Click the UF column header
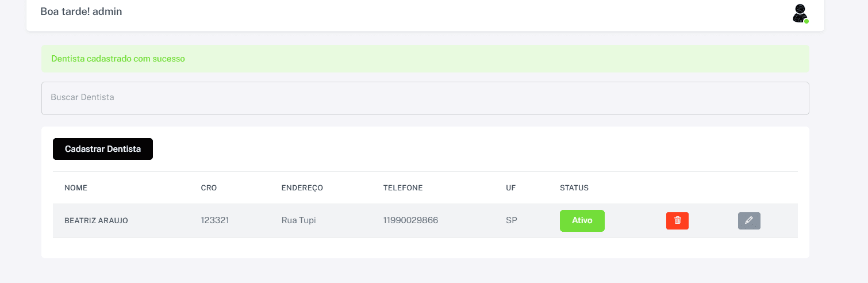This screenshot has height=283, width=868. coord(510,188)
